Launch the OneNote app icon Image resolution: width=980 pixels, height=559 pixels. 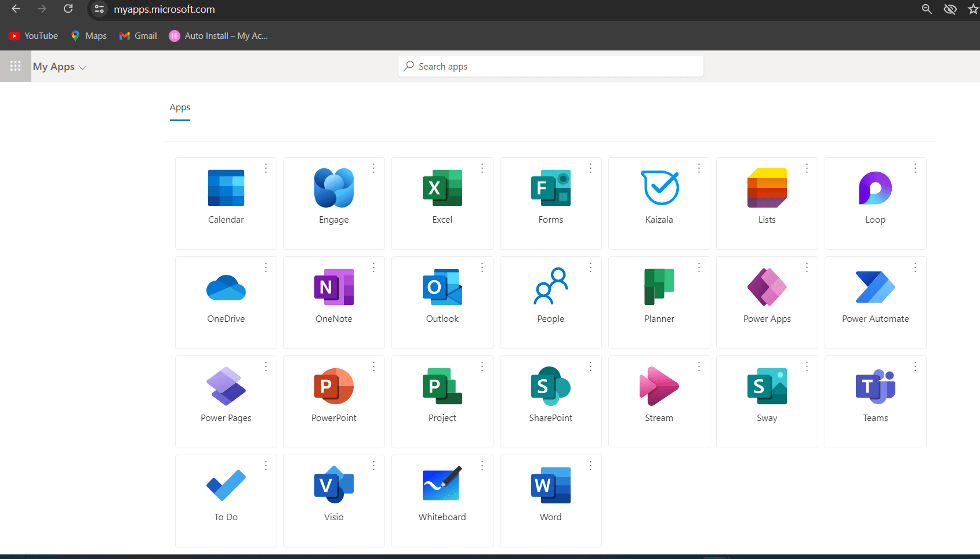(x=334, y=287)
